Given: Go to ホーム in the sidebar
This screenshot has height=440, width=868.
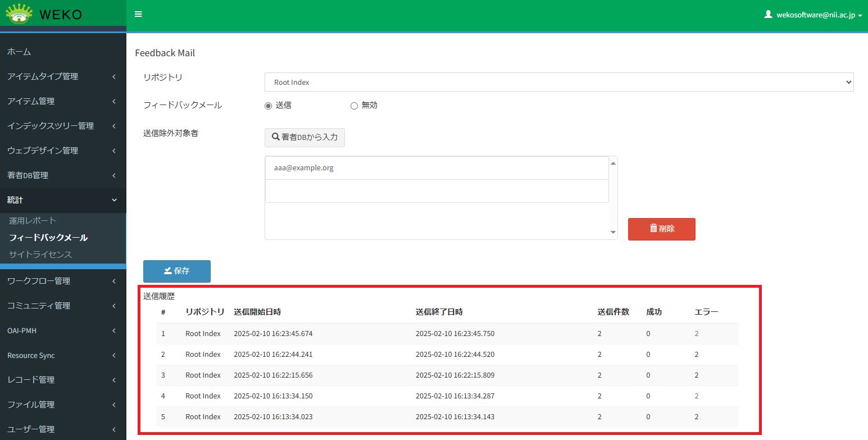Looking at the screenshot, I should click(19, 52).
